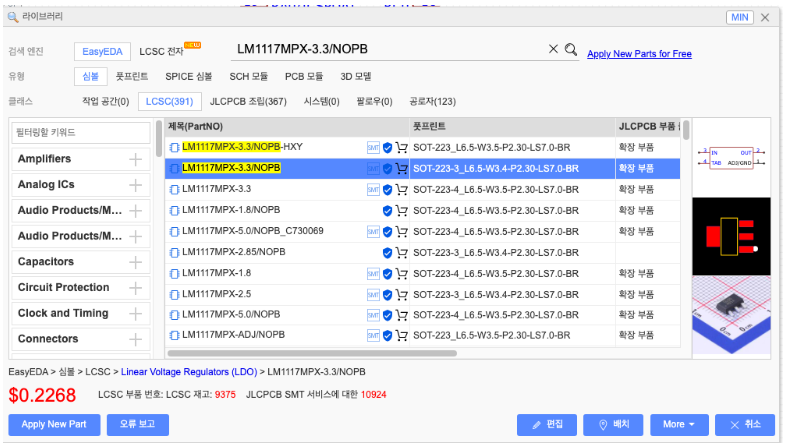This screenshot has height=447, width=792.
Task: Click the SMT icon for LM1117MPX-ADJ/NOPB
Action: point(373,335)
